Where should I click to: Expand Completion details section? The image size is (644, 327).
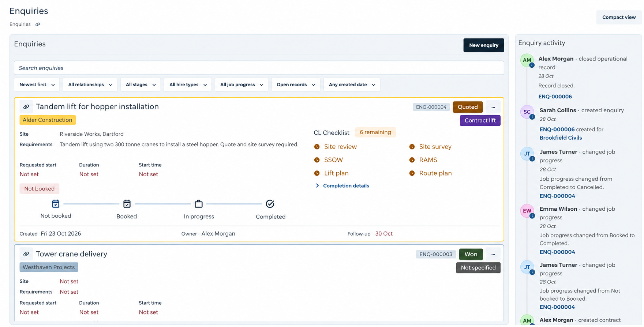pos(342,186)
